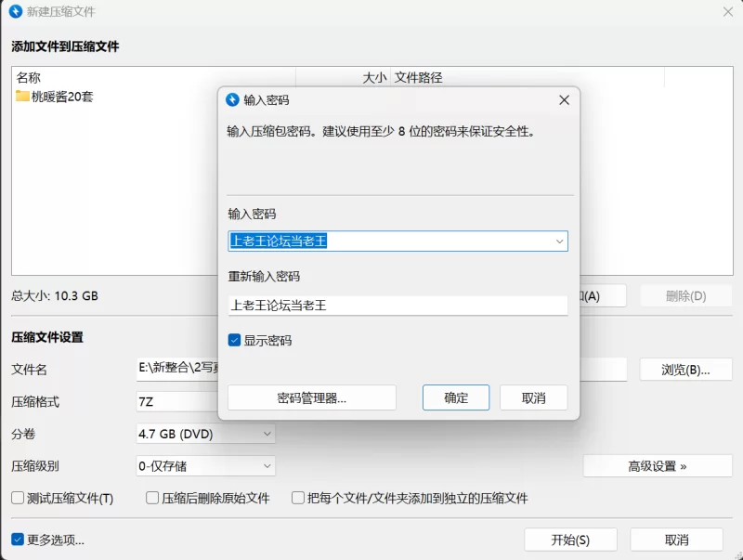743x560 pixels.
Task: Click 取消 in the password dialog
Action: tap(533, 397)
